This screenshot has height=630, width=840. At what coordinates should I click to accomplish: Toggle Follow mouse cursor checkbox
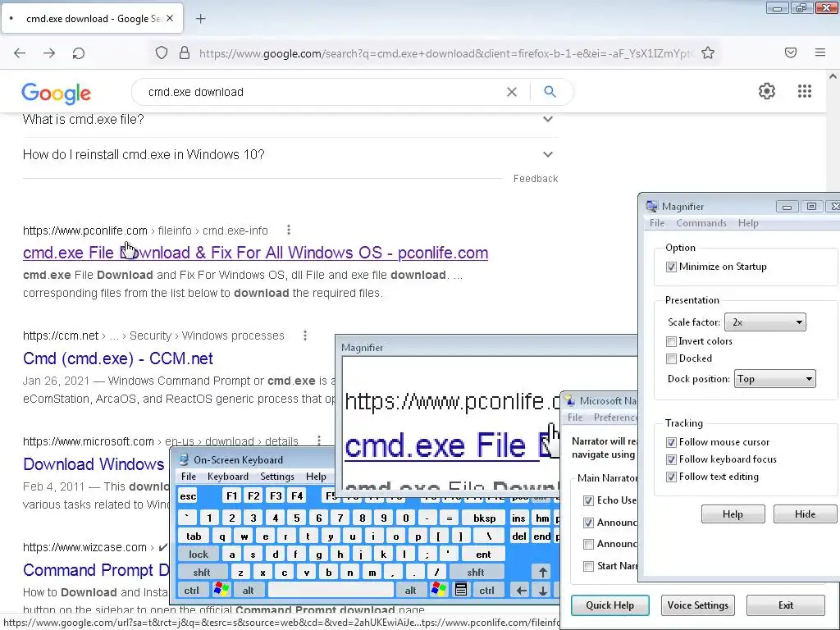671,442
